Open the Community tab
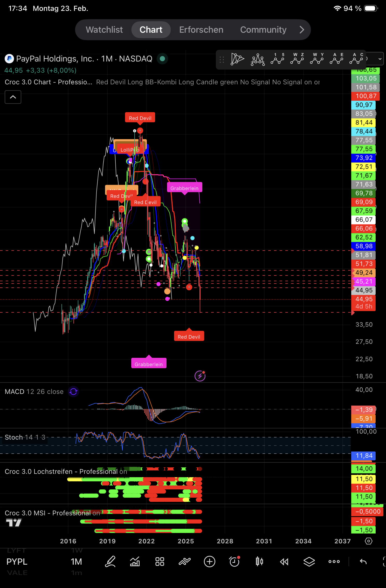The image size is (386, 588). [263, 30]
